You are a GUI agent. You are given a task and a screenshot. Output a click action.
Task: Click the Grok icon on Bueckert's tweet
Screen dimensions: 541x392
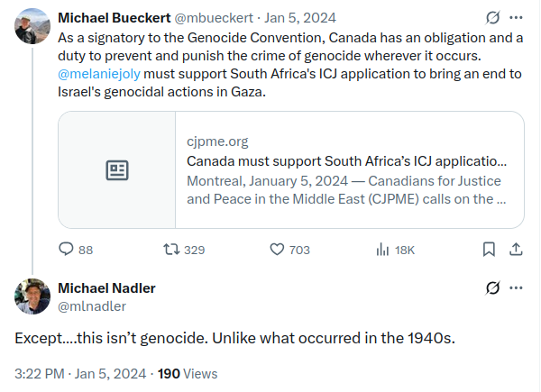coord(492,18)
